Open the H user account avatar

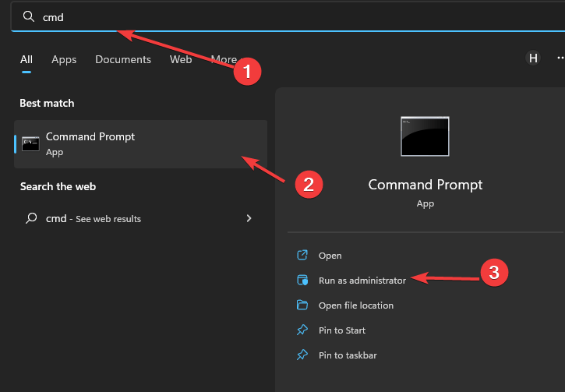533,58
